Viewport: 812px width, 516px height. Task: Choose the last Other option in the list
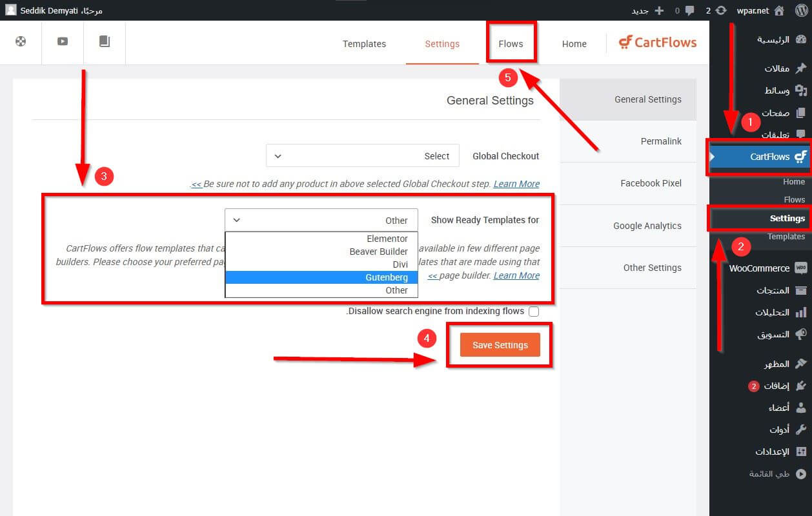[x=321, y=290]
